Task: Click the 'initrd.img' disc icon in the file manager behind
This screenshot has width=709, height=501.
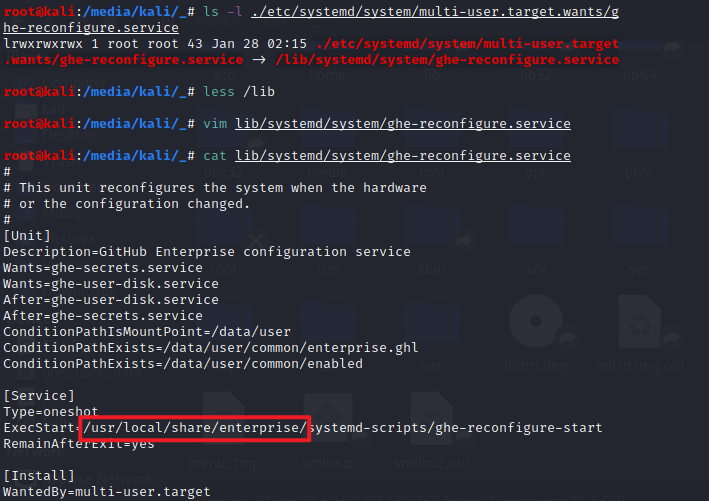Action: (x=536, y=321)
